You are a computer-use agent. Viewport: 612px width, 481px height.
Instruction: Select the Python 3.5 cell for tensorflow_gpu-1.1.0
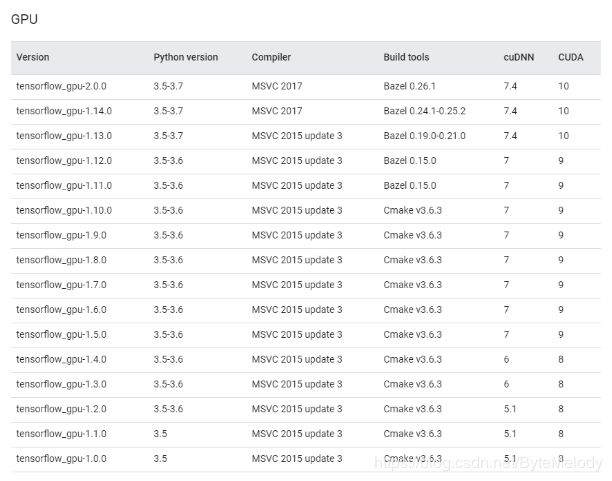[160, 434]
